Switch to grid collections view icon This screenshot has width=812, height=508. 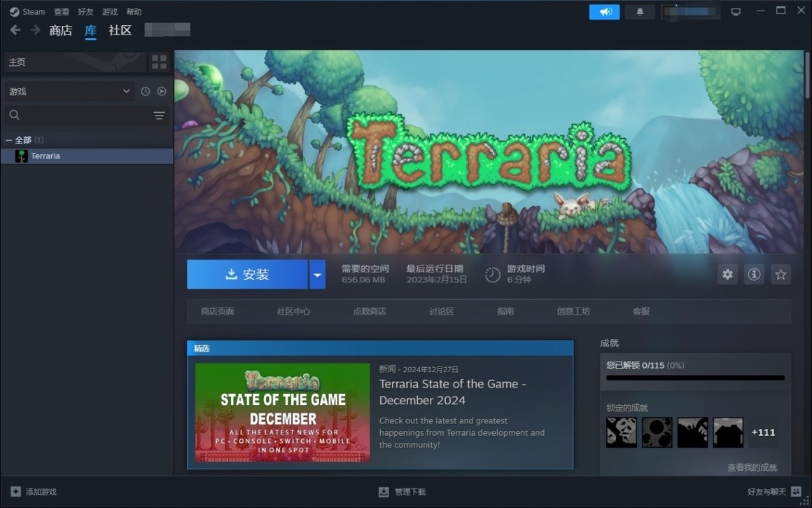pos(160,62)
